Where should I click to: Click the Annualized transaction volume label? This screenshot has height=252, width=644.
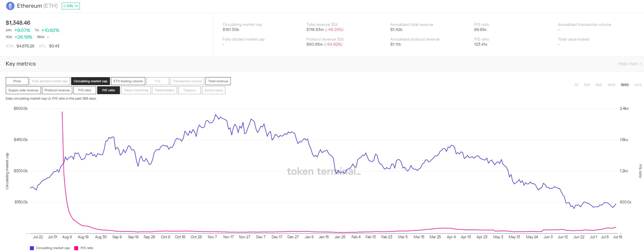coord(584,24)
